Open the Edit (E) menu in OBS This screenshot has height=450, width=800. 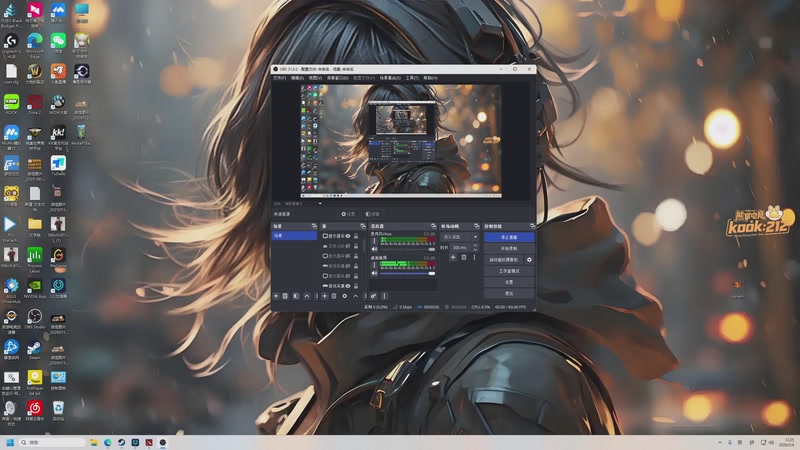[297, 78]
